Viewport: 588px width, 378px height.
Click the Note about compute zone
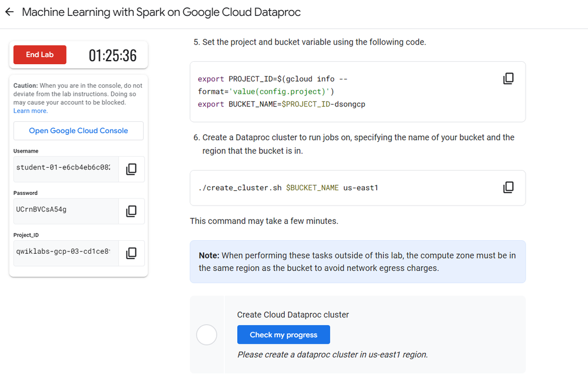(x=358, y=262)
